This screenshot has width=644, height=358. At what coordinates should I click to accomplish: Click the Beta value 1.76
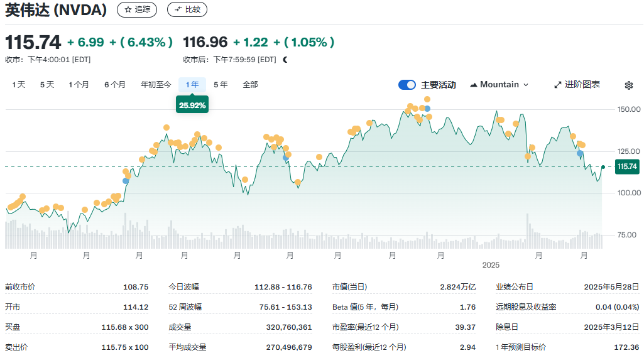(x=468, y=307)
